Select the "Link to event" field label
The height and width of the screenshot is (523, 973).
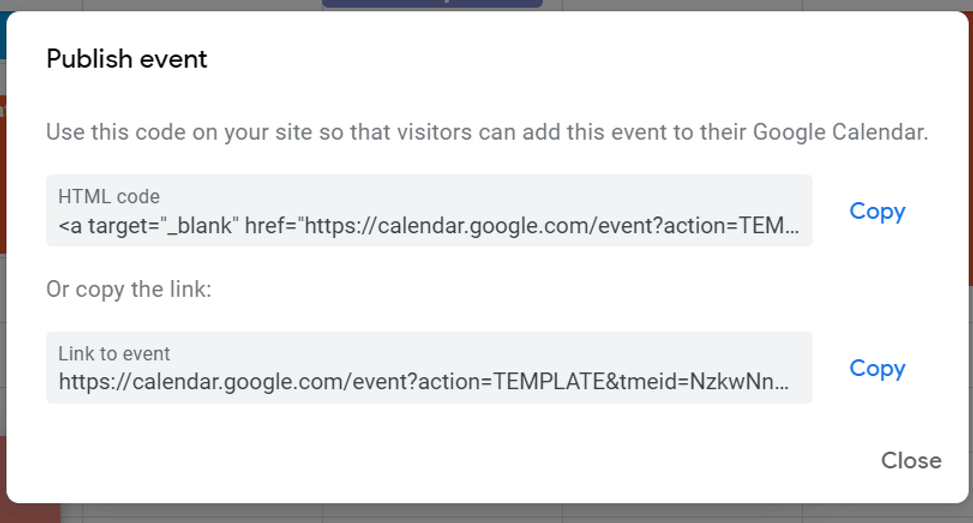coord(114,354)
